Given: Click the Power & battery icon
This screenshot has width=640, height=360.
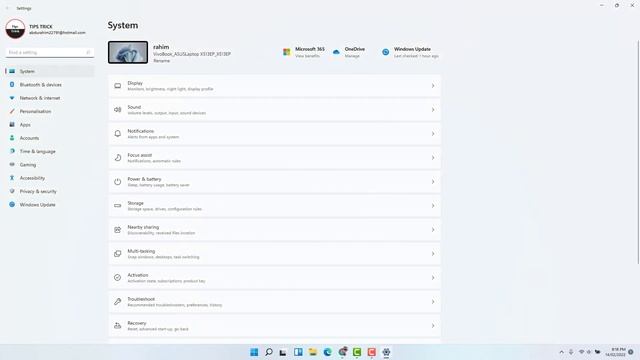Looking at the screenshot, I should point(118,182).
